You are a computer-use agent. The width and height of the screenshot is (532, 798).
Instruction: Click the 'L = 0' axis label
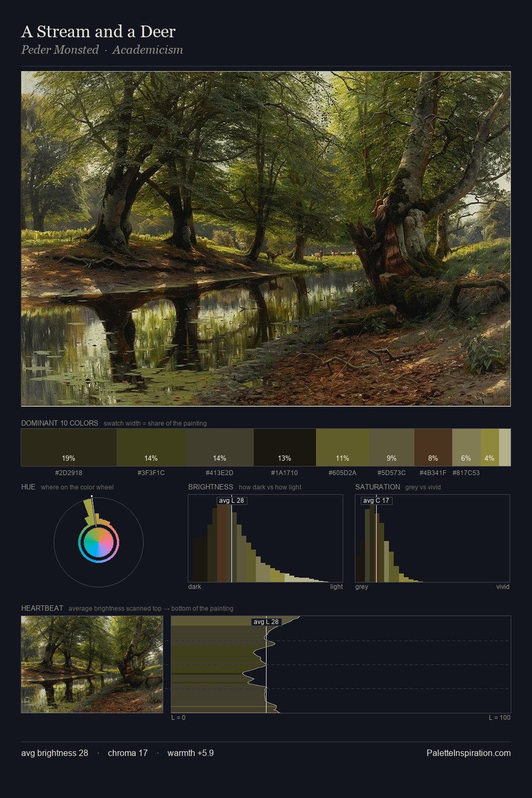(x=178, y=718)
